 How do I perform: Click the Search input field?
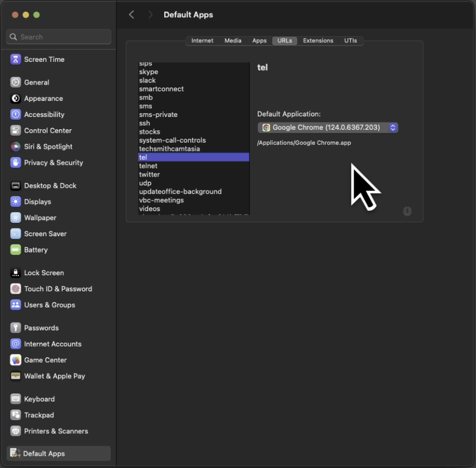[x=58, y=37]
